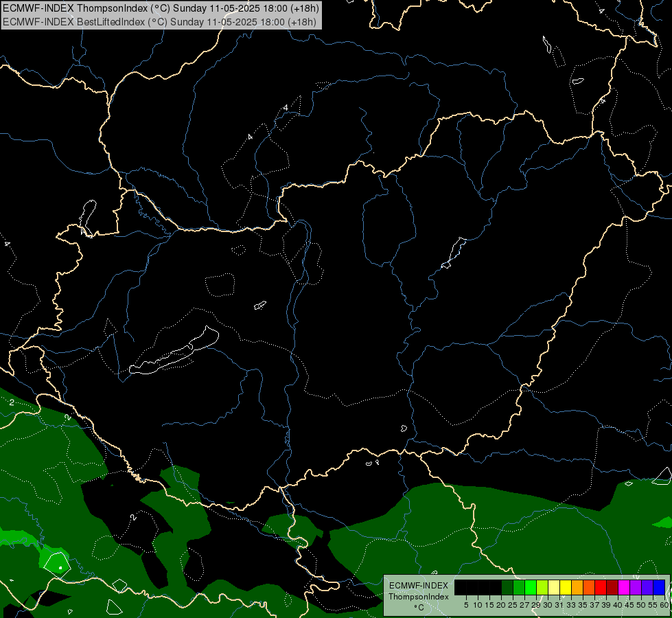Select the dark green 20–25 legend swatch

pyautogui.click(x=507, y=588)
